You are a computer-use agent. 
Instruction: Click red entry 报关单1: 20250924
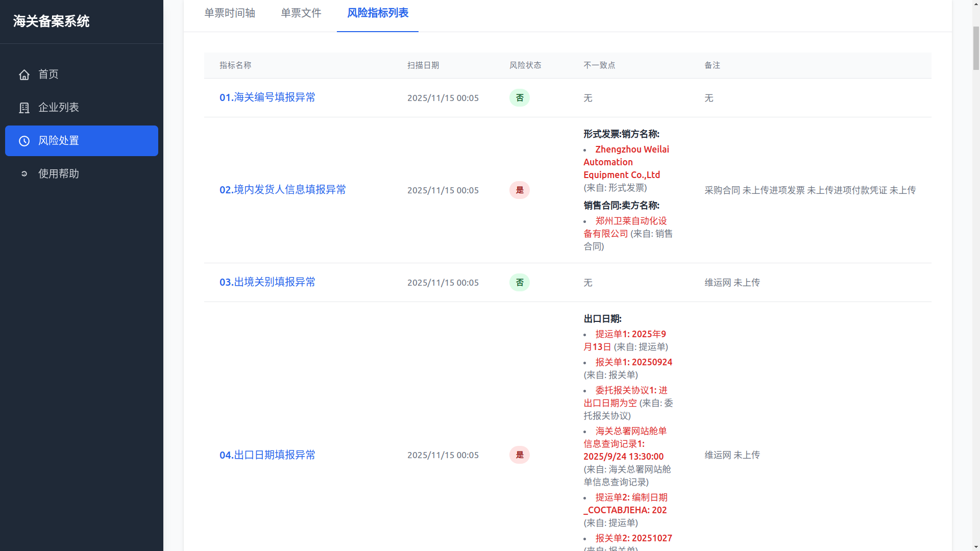tap(633, 362)
